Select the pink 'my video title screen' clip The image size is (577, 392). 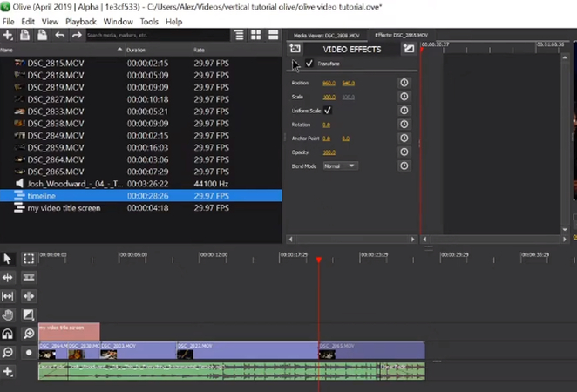coord(69,331)
